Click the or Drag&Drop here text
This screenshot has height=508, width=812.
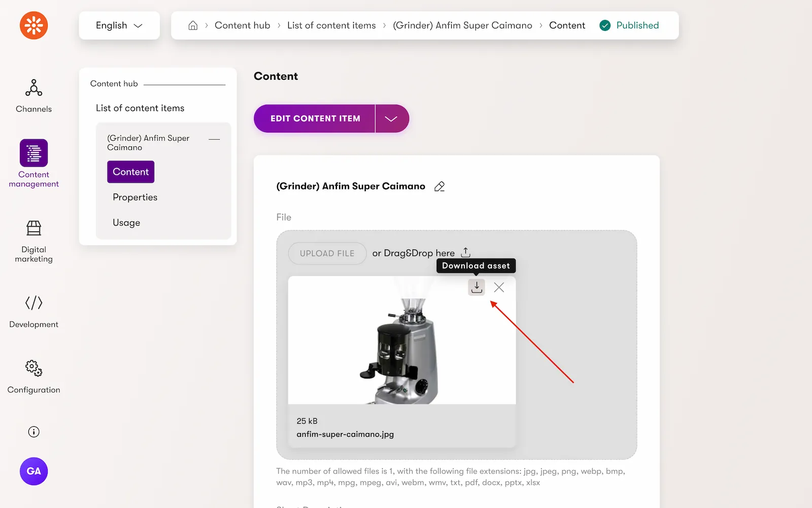[x=414, y=253]
